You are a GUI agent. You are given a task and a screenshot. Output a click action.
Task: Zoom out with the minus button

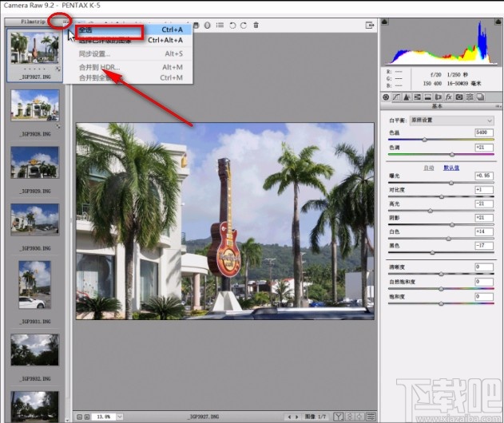click(x=79, y=417)
